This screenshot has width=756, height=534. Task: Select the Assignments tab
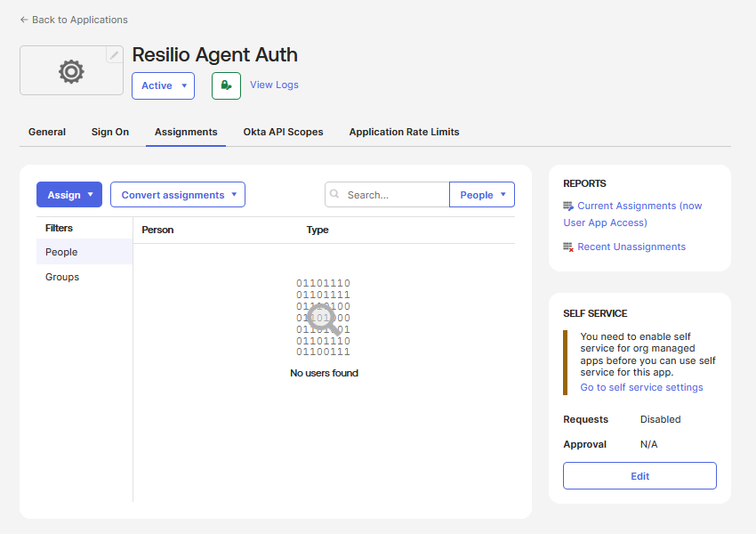click(x=186, y=132)
